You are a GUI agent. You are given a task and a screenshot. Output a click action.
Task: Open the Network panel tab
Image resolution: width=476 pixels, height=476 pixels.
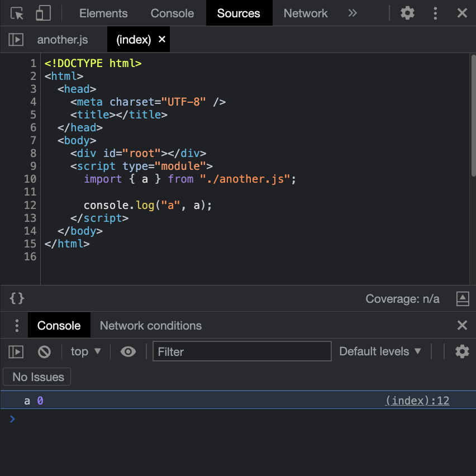pyautogui.click(x=306, y=13)
